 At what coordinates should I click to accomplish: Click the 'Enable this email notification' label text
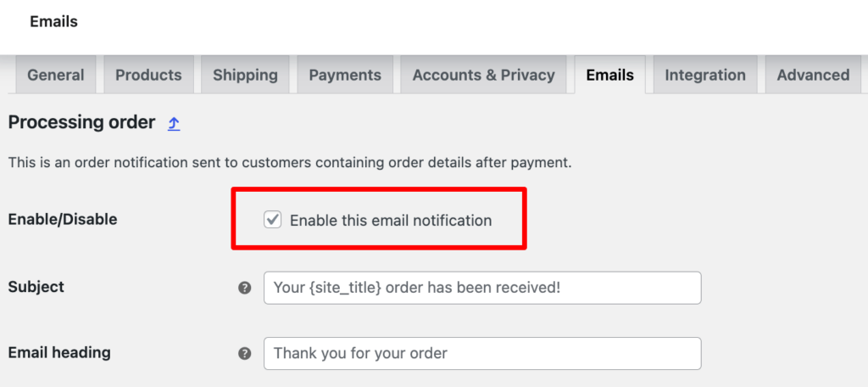coord(391,221)
